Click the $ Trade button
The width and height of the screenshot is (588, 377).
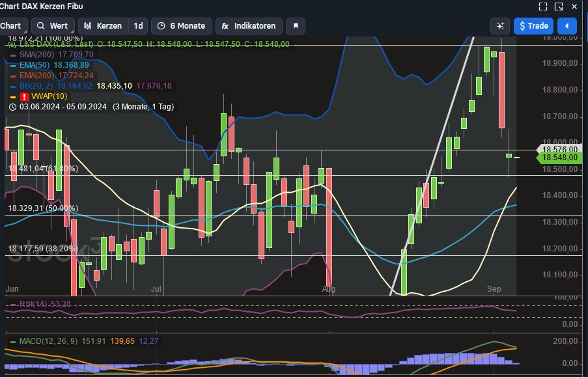533,26
